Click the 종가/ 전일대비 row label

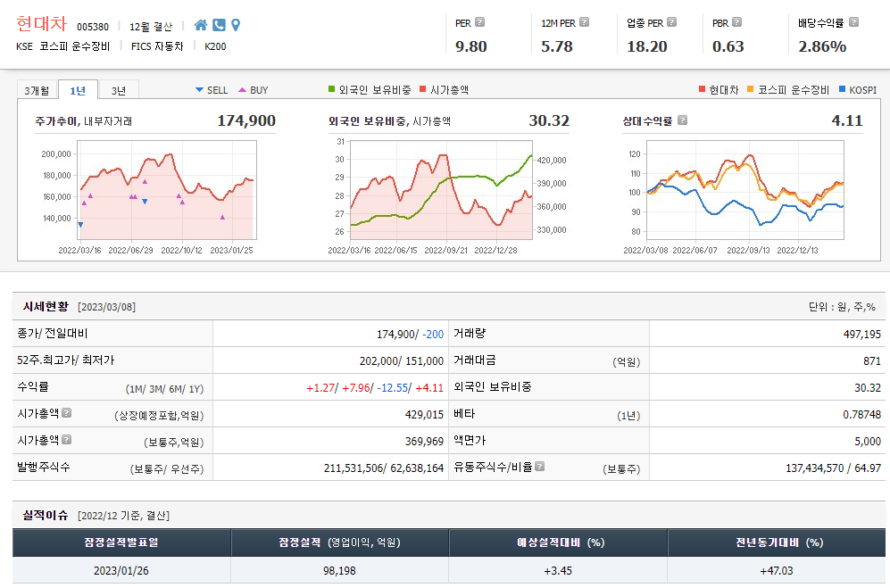click(x=52, y=333)
